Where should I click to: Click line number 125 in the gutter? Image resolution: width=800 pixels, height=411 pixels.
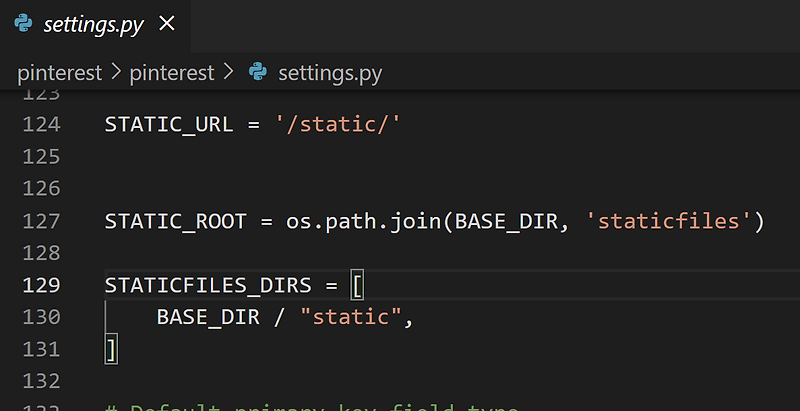pyautogui.click(x=41, y=157)
